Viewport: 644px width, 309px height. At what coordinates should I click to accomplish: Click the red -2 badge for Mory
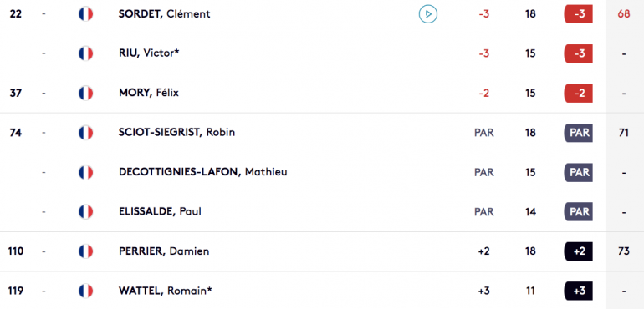[x=578, y=94]
